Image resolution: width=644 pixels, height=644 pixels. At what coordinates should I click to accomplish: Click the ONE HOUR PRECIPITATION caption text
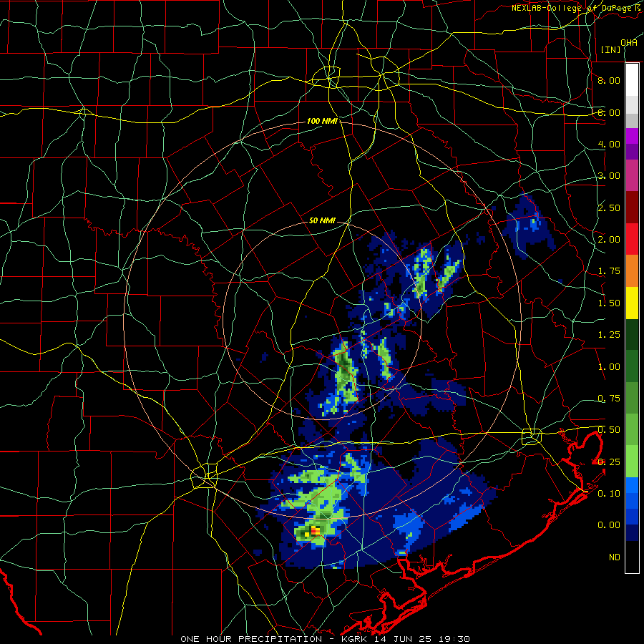[x=251, y=639]
